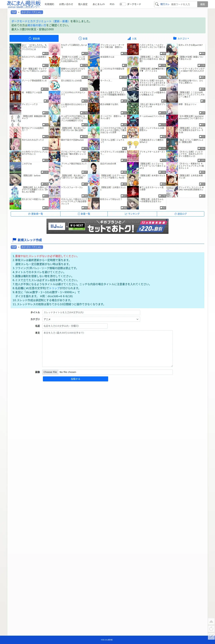Follow the トリップ link in rules
Viewport: 215px width, 644px height.
(54, 288)
